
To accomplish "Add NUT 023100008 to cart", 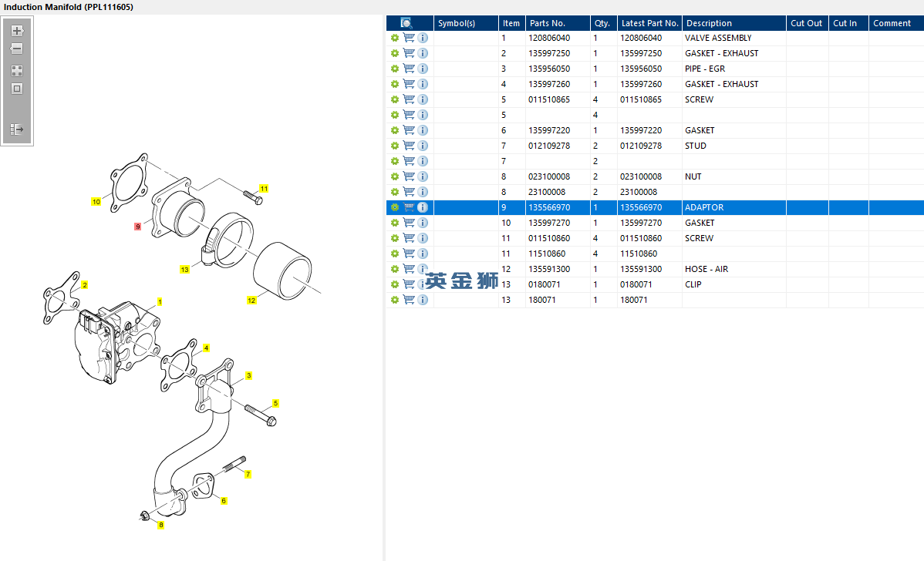I will (408, 176).
